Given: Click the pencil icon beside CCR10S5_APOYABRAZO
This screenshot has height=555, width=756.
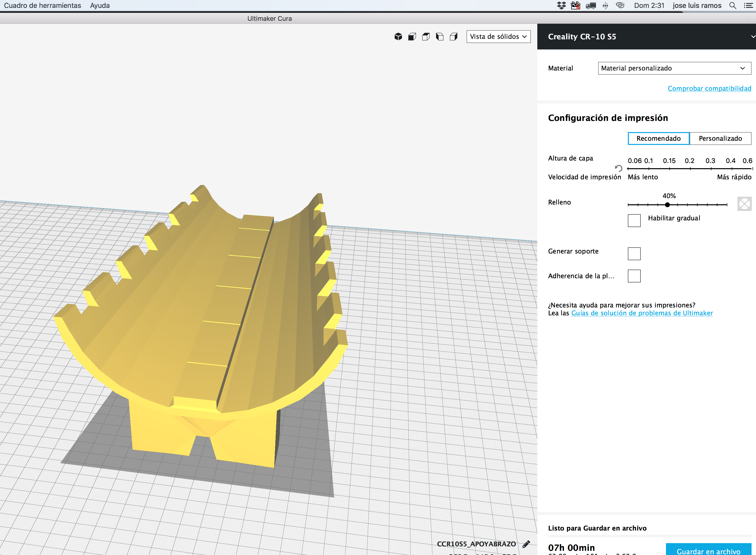Looking at the screenshot, I should coord(526,544).
